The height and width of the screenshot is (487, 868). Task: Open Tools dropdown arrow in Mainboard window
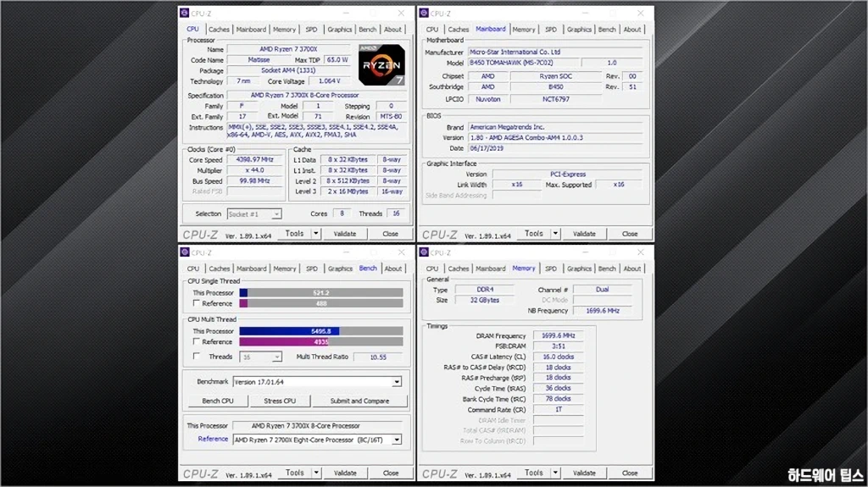(554, 234)
